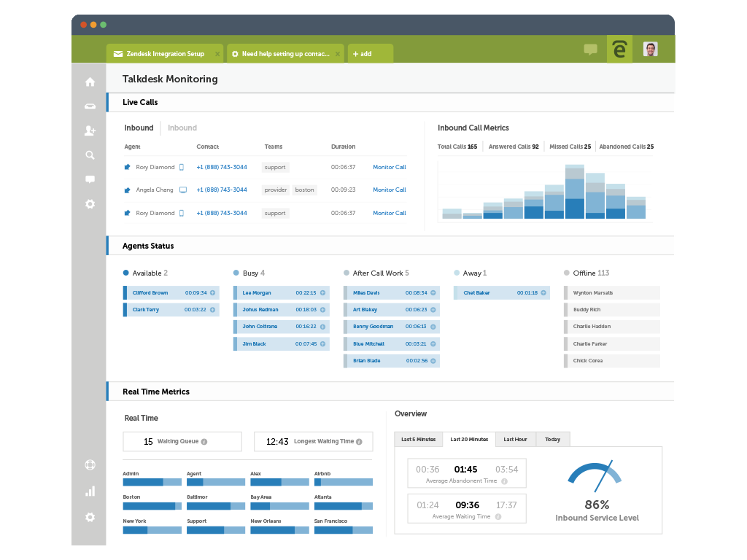Expand Clifford Brown agent status options
The image size is (747, 560).
click(x=212, y=293)
